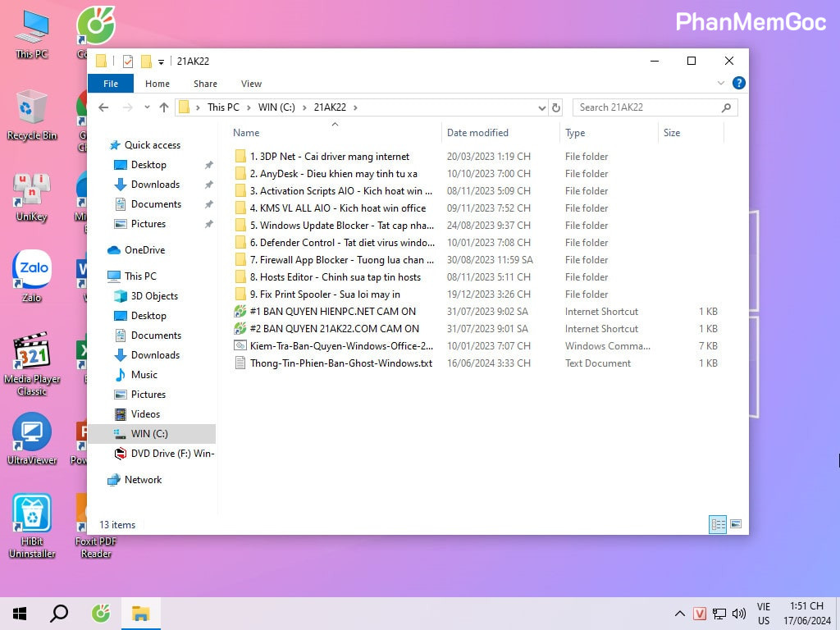The height and width of the screenshot is (630, 840).
Task: Open the Help question mark icon
Action: [738, 83]
